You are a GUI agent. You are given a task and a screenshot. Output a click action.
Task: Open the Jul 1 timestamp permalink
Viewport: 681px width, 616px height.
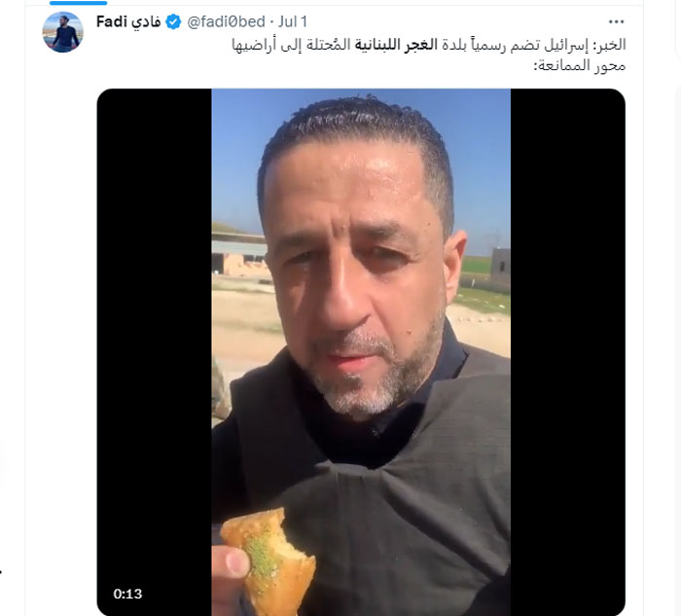[x=293, y=21]
